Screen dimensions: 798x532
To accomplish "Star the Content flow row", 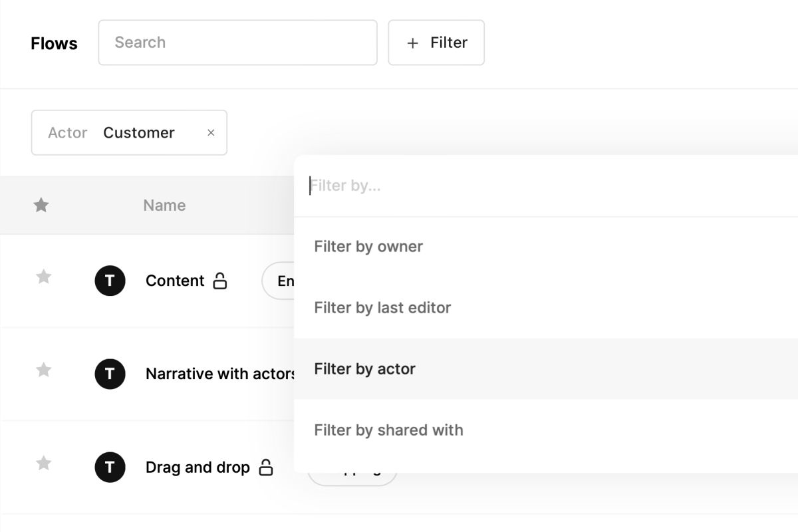I will point(43,277).
